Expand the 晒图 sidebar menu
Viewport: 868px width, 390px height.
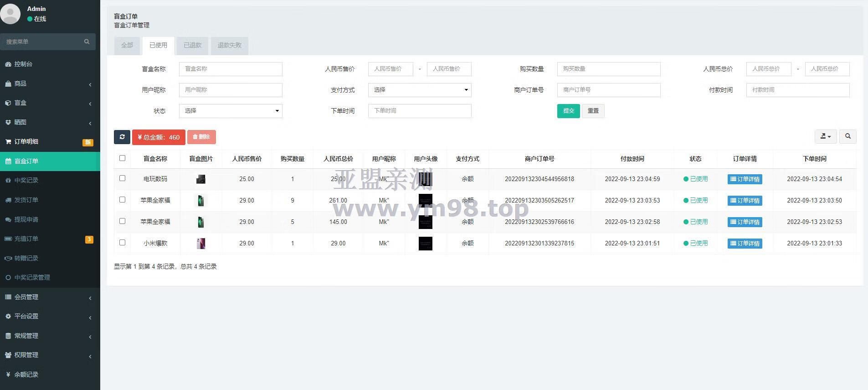pyautogui.click(x=50, y=122)
